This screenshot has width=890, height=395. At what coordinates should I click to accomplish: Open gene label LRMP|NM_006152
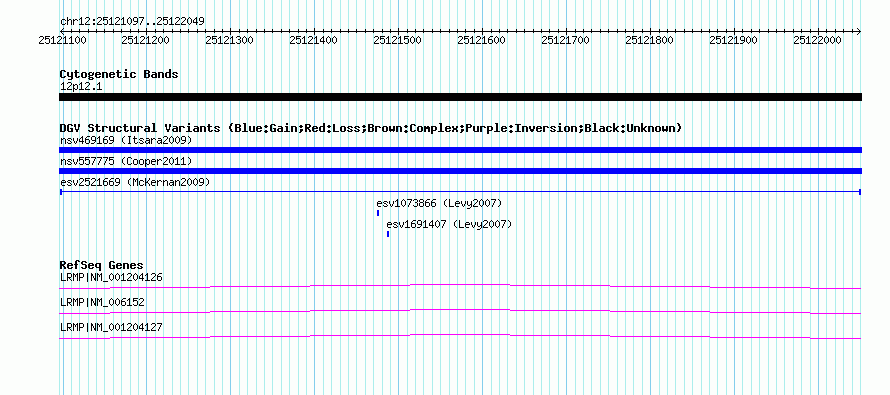[x=102, y=302]
